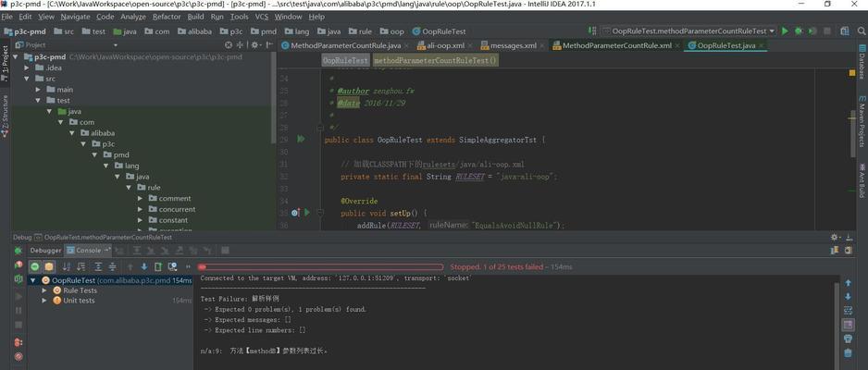Open the Ant Build side panel
The height and width of the screenshot is (370, 868).
(x=862, y=180)
